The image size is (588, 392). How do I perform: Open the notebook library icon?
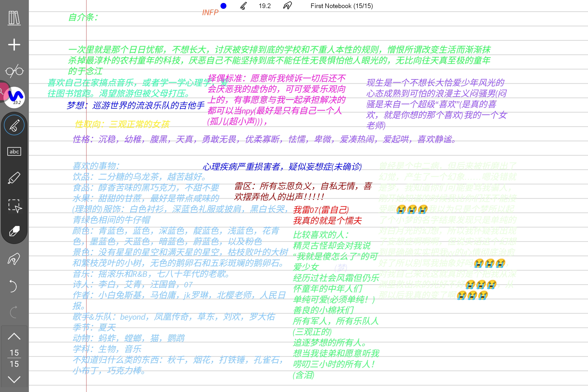(14, 18)
